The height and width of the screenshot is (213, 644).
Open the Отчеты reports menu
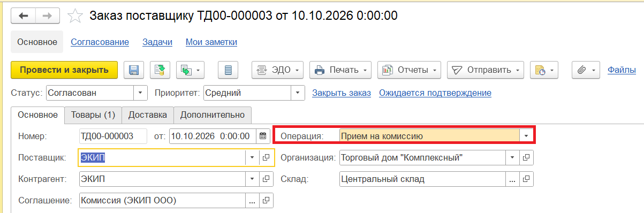click(x=409, y=70)
